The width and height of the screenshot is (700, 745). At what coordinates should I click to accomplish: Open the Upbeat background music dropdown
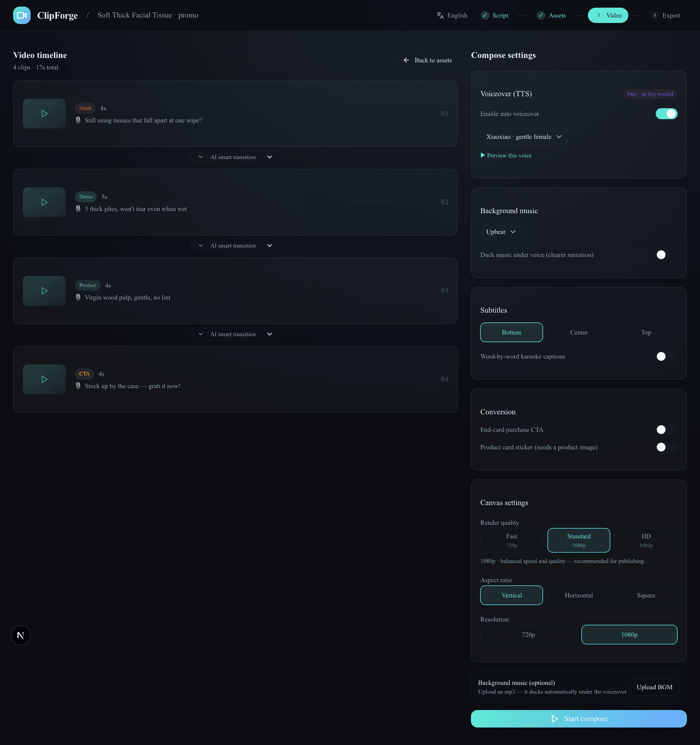(501, 232)
